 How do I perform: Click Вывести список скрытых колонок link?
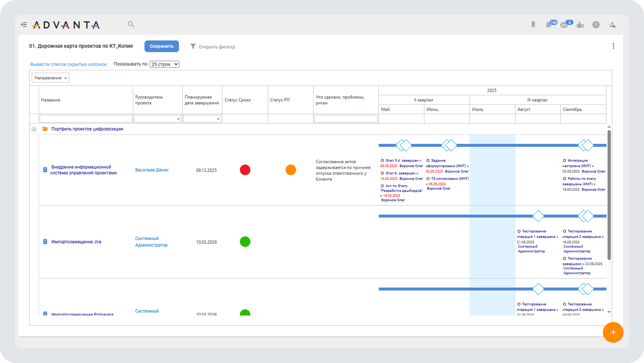68,64
